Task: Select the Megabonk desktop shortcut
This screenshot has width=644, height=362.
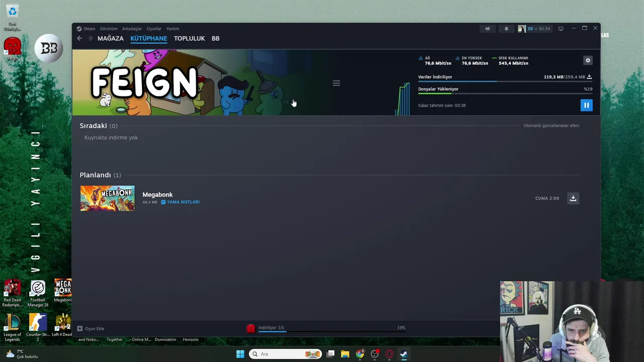Action: click(x=62, y=291)
